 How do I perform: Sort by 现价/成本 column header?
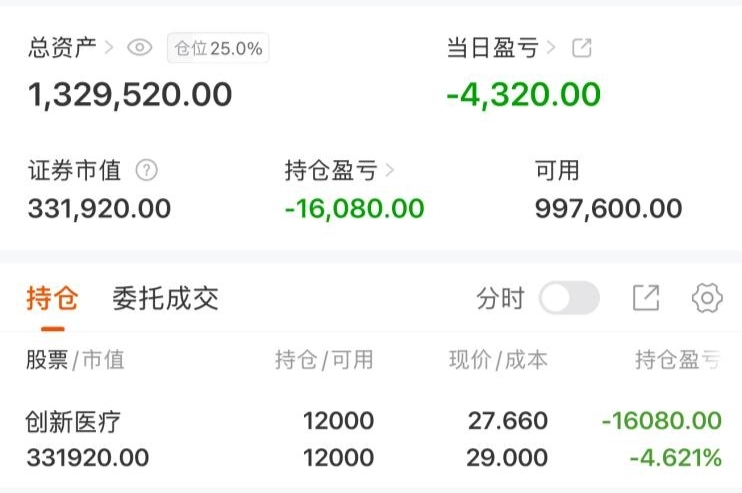(498, 360)
